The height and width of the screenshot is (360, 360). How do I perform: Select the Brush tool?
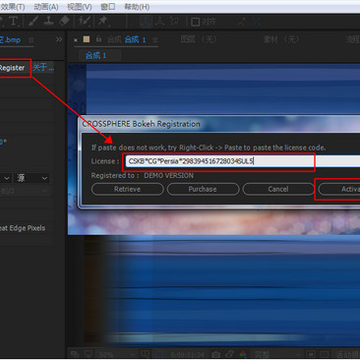[33, 21]
